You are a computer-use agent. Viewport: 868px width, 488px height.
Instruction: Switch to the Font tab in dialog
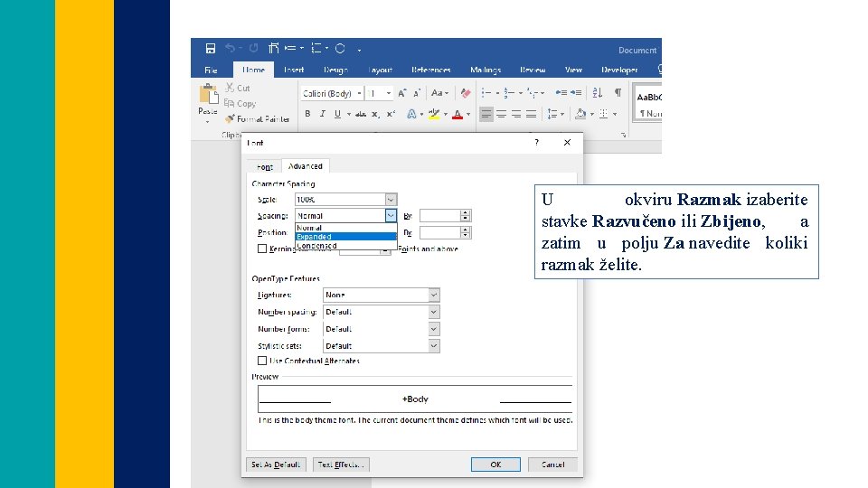pos(265,166)
